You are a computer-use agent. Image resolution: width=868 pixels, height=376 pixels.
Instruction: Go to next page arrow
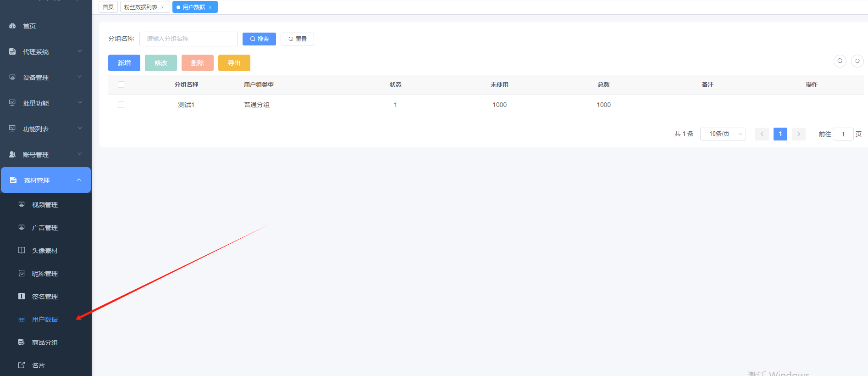point(799,134)
